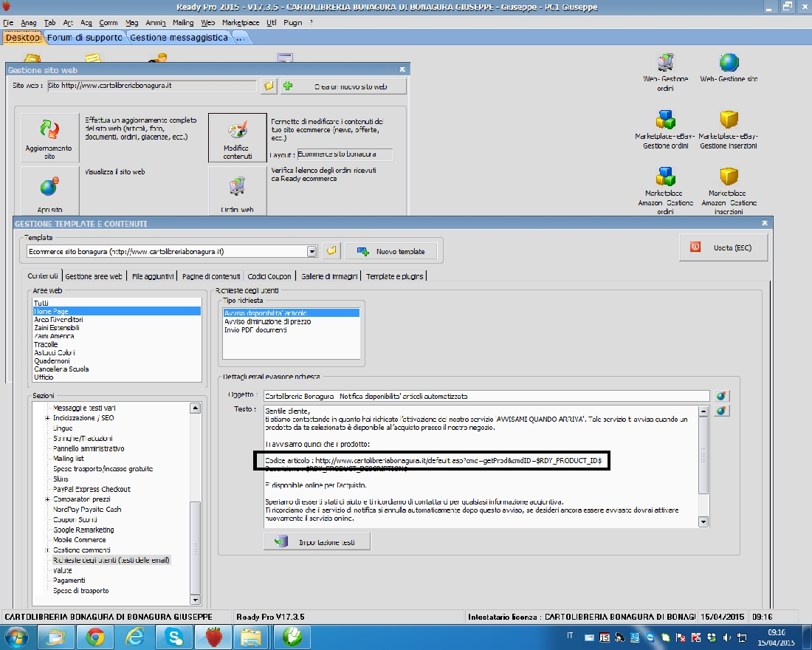
Task: Switch to Forum di supporto tab
Action: pyautogui.click(x=85, y=38)
